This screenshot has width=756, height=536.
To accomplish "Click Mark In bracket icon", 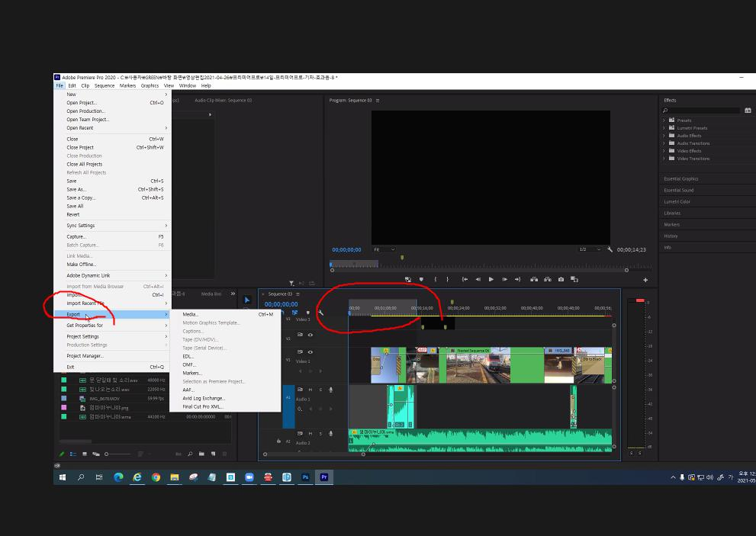I will [436, 279].
